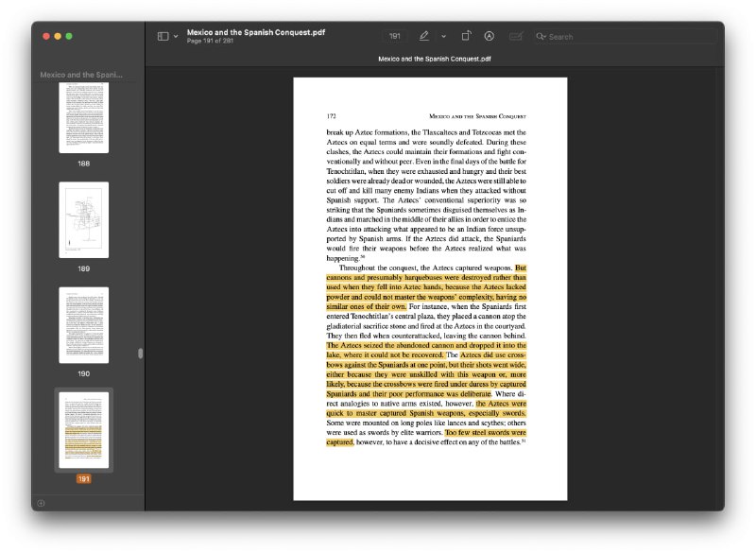Expand the highlight color dropdown arrow
This screenshot has height=553, width=756.
(x=443, y=36)
